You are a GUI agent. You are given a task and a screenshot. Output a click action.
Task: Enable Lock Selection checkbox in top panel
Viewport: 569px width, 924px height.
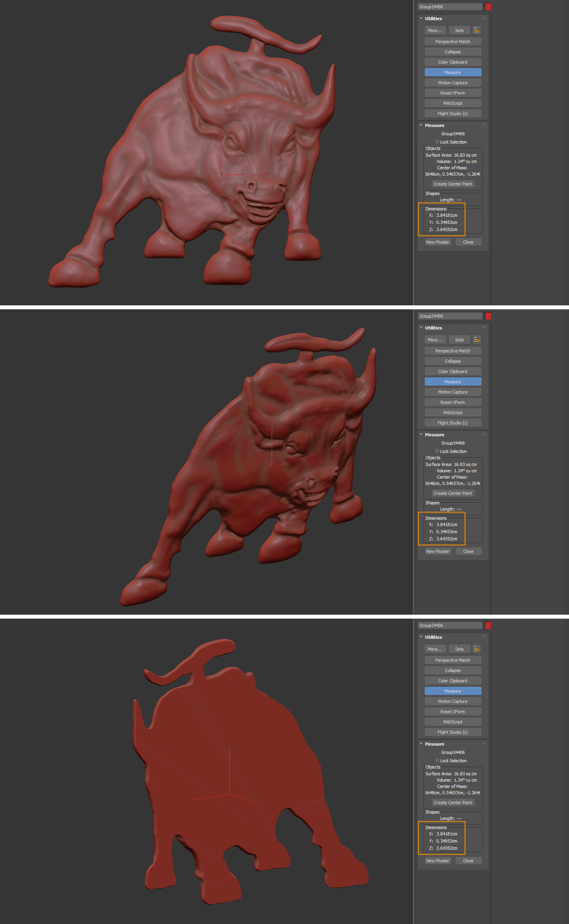click(437, 142)
